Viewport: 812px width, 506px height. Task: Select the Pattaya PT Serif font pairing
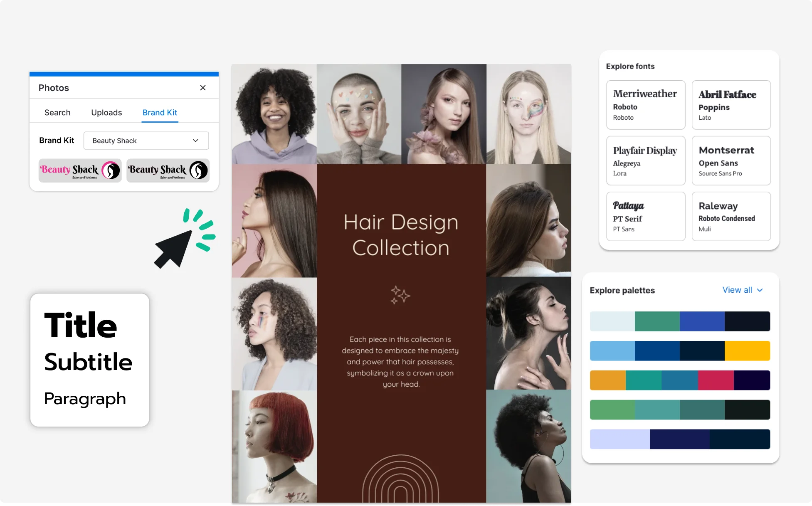[646, 216]
